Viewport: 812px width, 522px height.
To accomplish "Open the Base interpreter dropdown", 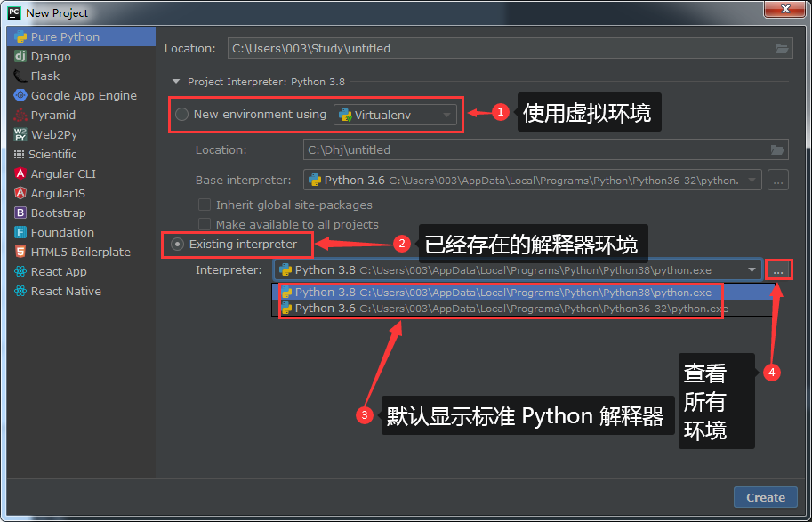I will pos(533,181).
